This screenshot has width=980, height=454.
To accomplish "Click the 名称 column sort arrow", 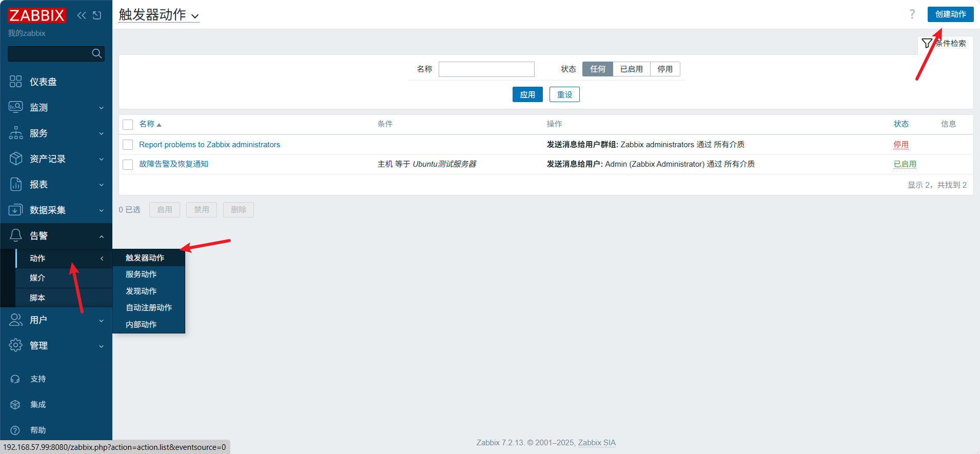I will coord(159,125).
